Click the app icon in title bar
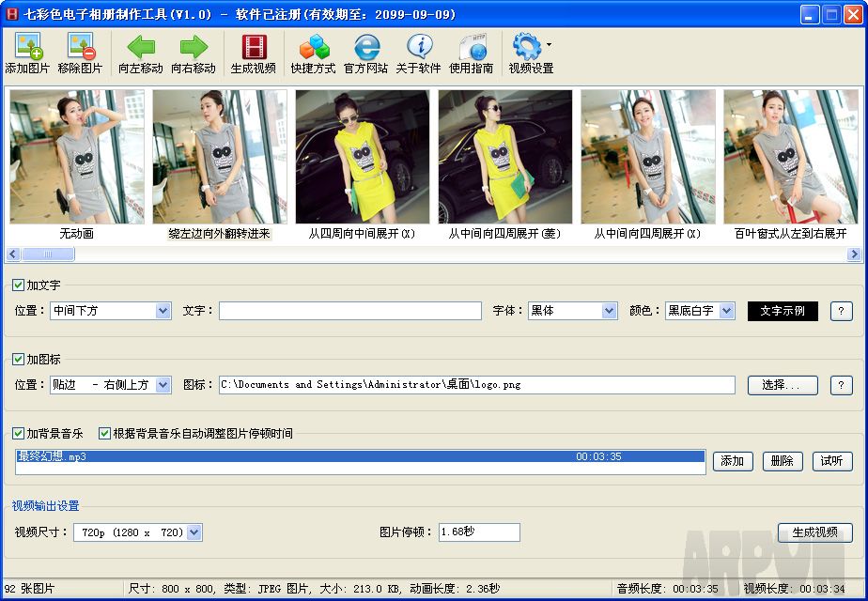This screenshot has height=601, width=868. tap(11, 14)
